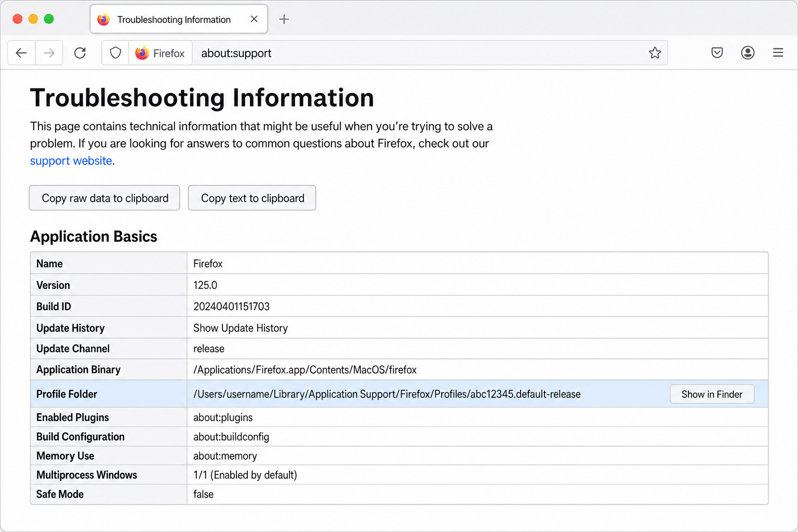This screenshot has width=798, height=532.
Task: Open a new tab with plus button
Action: (284, 20)
